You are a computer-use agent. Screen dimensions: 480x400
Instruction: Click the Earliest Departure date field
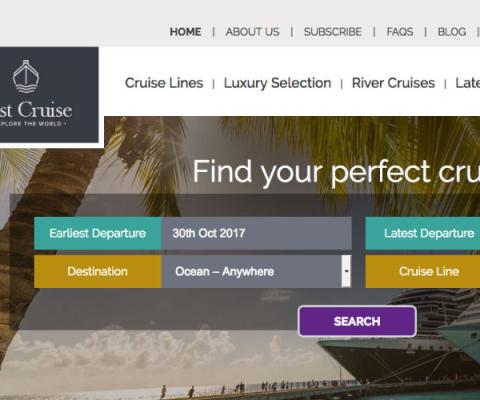pos(257,233)
